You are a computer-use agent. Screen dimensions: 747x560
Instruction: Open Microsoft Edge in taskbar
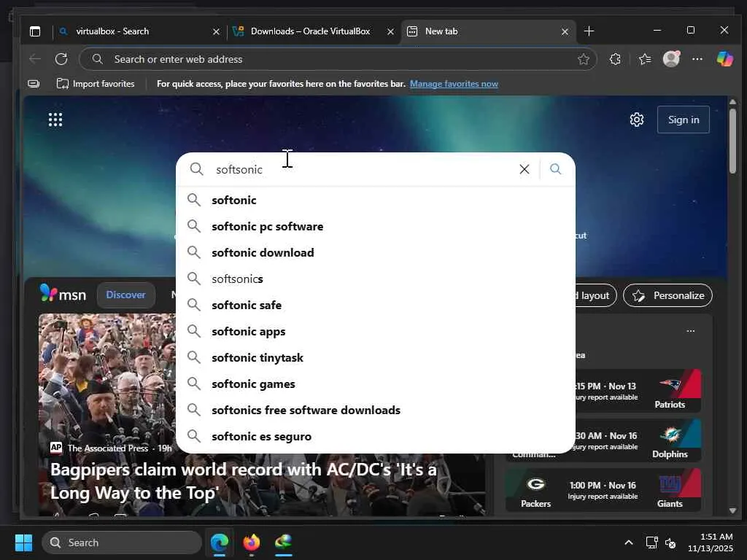tap(220, 542)
